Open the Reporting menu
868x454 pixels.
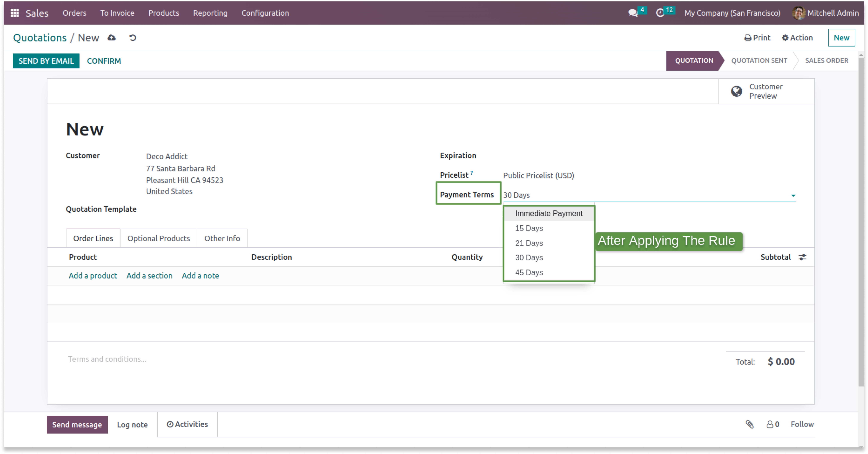click(x=210, y=13)
